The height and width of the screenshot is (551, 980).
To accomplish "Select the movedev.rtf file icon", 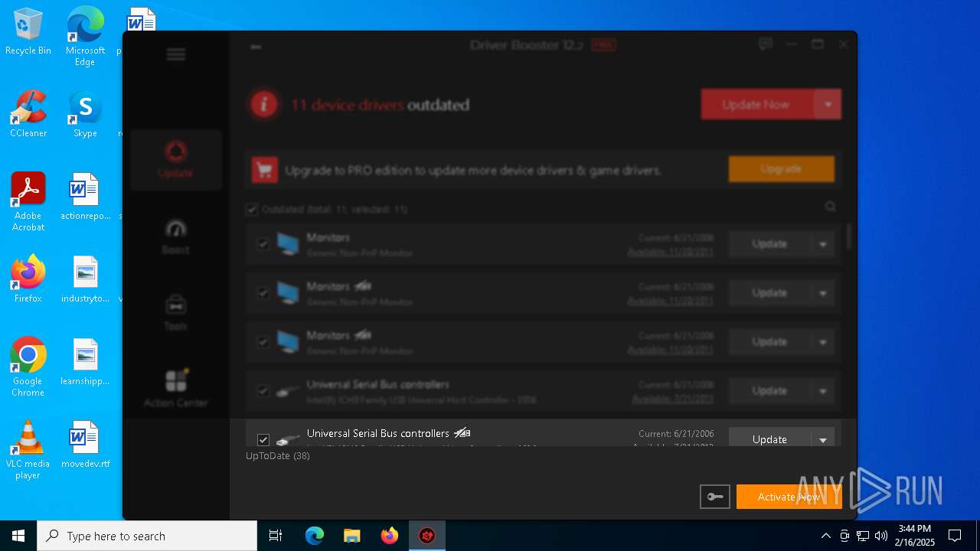I will coord(85,444).
